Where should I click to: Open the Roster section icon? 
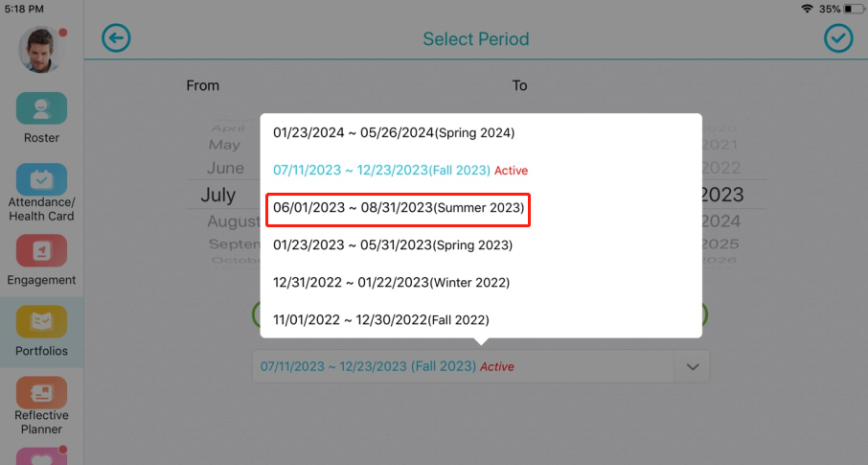pyautogui.click(x=41, y=108)
